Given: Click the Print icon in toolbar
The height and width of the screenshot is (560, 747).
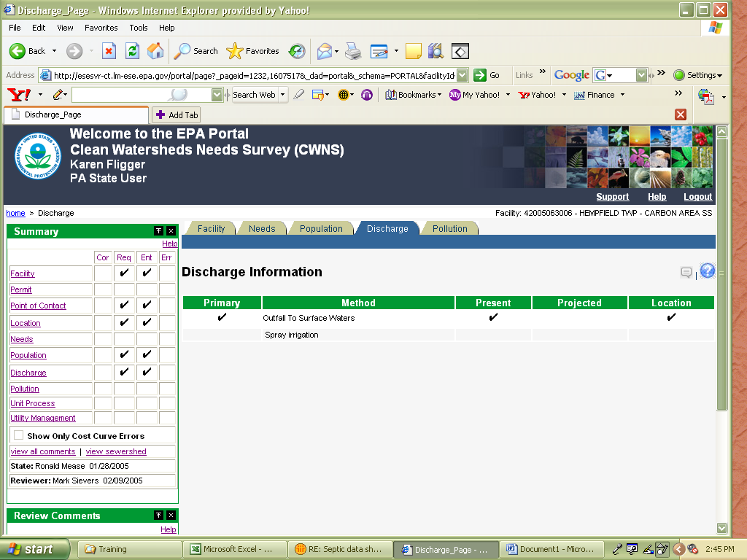Looking at the screenshot, I should click(x=352, y=51).
